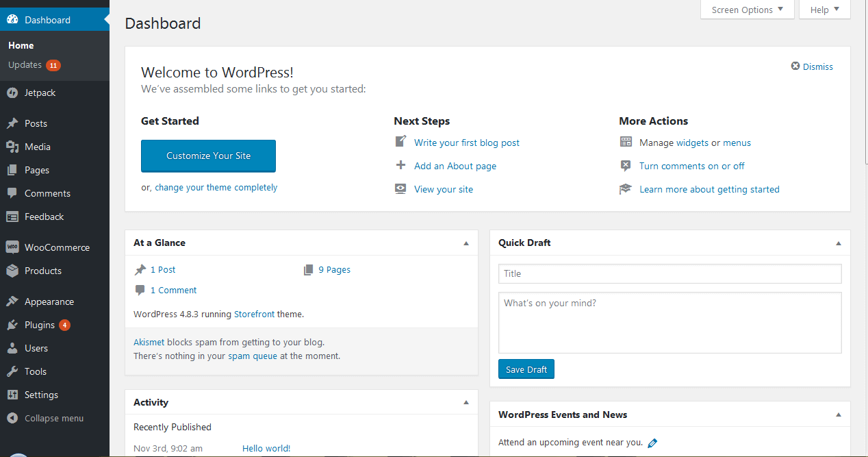This screenshot has height=457, width=868.
Task: Click the Settings sliders icon in sidebar
Action: [x=12, y=395]
